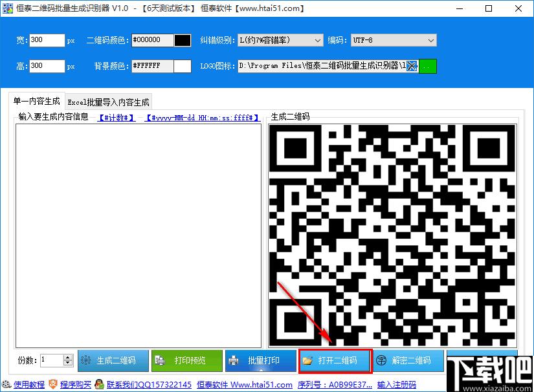The height and width of the screenshot is (392, 534).
Task: Pick QR color via the black swatch
Action: pos(183,41)
